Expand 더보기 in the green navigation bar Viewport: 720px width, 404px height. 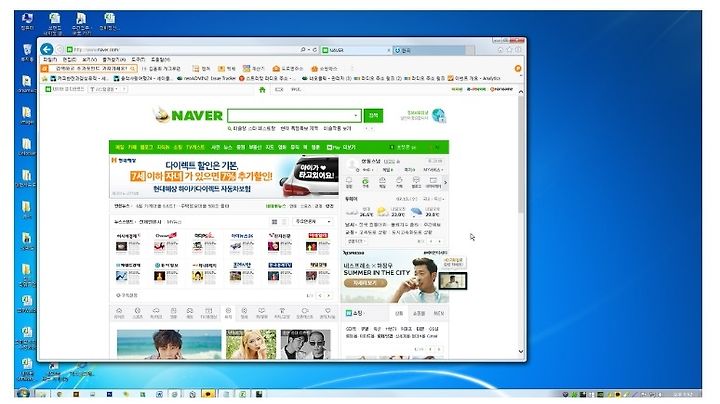click(349, 147)
